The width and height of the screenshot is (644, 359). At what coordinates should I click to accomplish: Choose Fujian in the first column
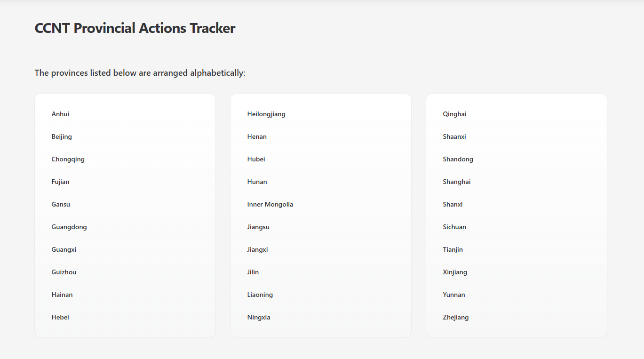pos(60,182)
